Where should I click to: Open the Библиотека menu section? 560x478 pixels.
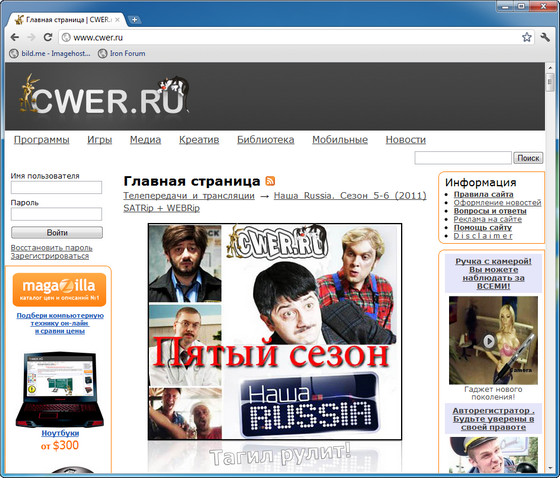pos(266,140)
